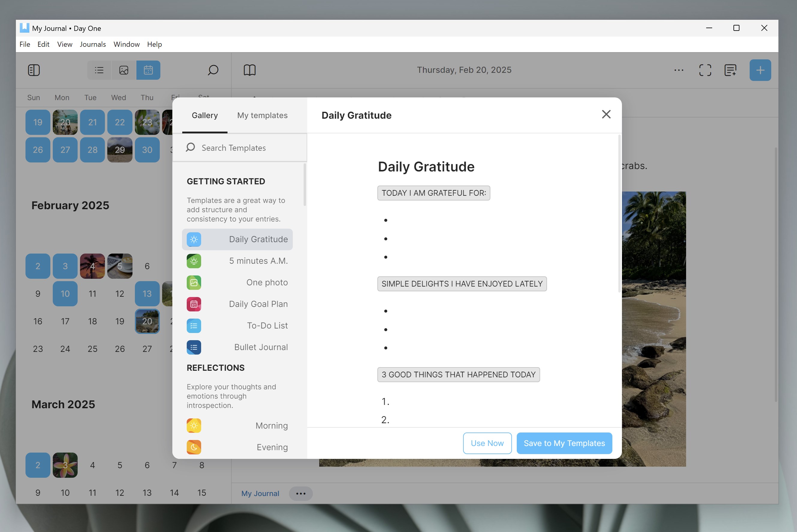Open the Journals menu
Viewport: 797px width, 532px height.
coord(93,44)
